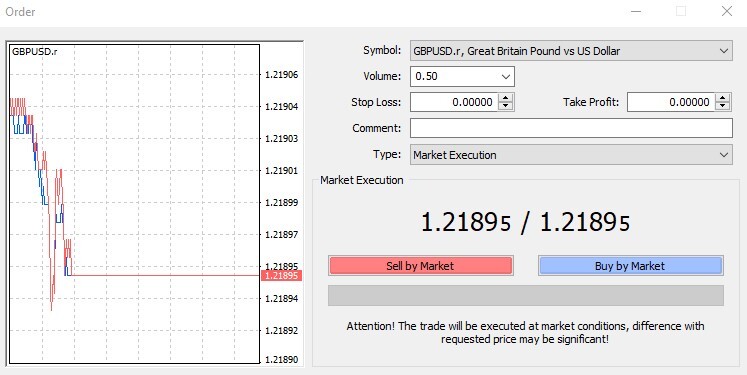Click the bid/ask price display 1.21895
Viewport: 747px width, 375px height.
coord(525,223)
